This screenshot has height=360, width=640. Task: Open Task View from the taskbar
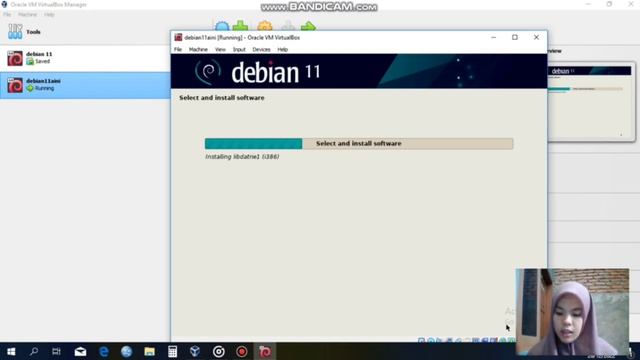[56, 351]
